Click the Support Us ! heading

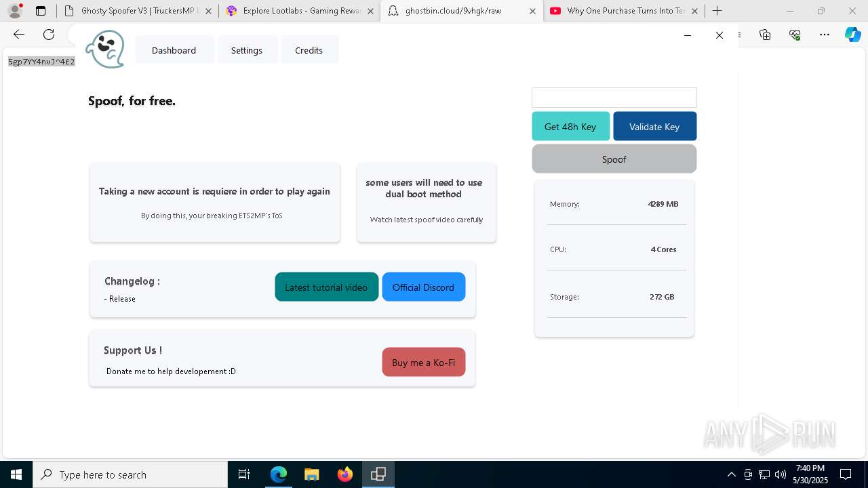click(133, 350)
